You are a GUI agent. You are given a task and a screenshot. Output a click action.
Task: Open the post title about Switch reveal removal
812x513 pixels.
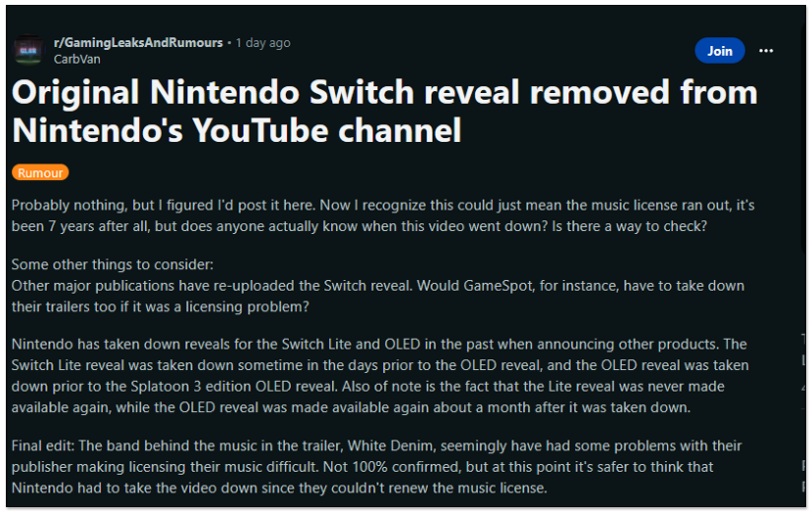(x=384, y=110)
